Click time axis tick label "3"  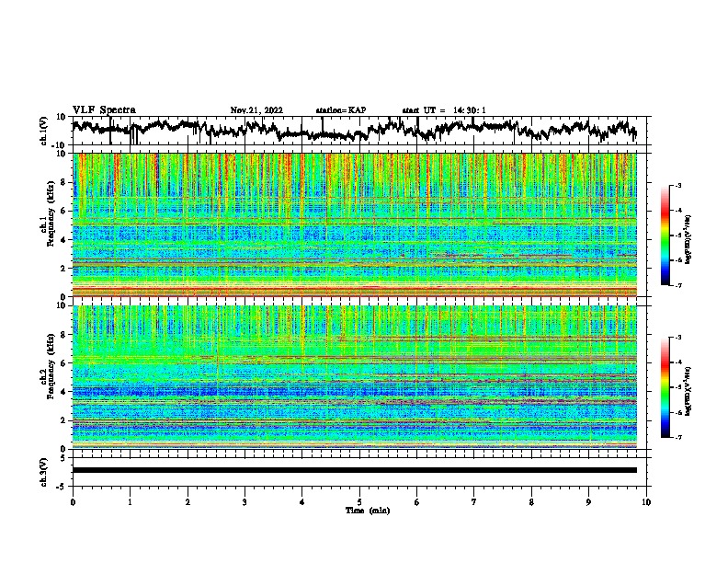coord(245,502)
